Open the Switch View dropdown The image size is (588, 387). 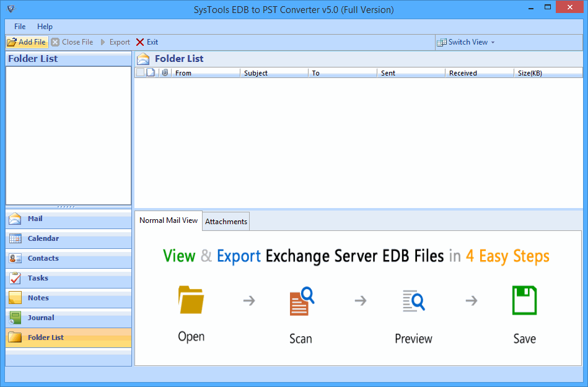click(466, 42)
